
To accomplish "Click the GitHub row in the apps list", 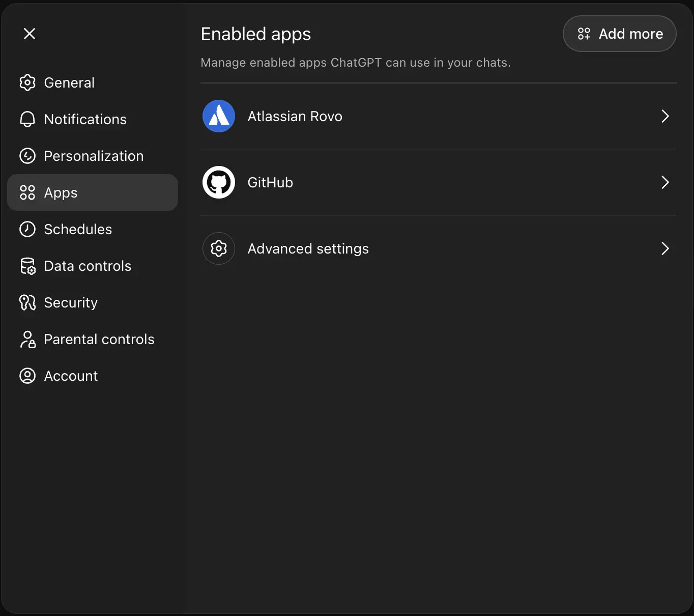I will 438,182.
